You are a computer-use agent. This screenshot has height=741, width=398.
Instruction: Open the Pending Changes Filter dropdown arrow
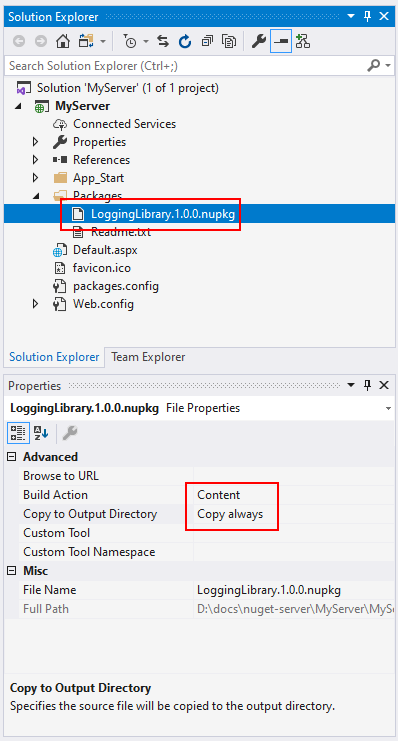coord(146,42)
